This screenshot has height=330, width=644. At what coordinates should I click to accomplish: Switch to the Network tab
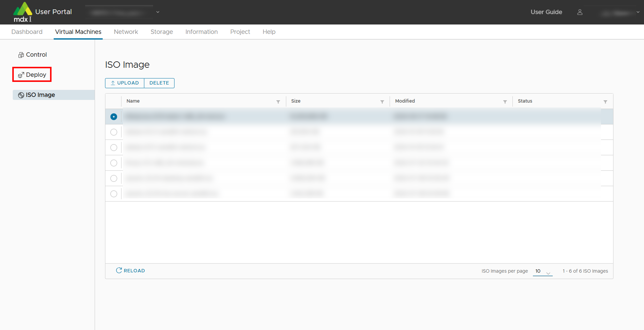click(x=126, y=32)
